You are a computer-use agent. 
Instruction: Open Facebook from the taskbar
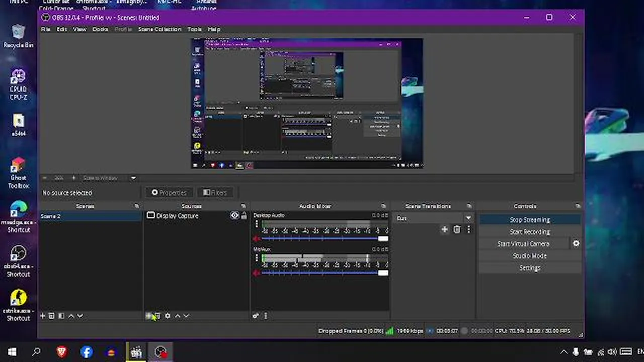point(87,352)
